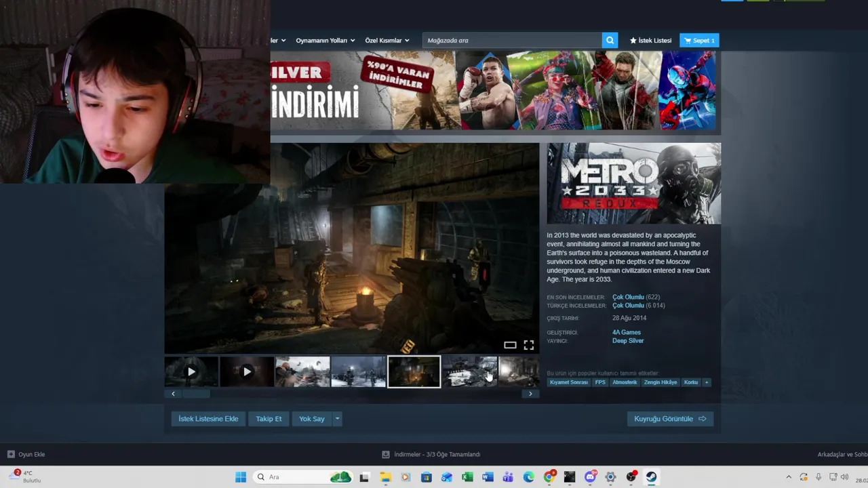Open Microsoft Teams from taskbar
Image resolution: width=868 pixels, height=488 pixels.
click(508, 477)
